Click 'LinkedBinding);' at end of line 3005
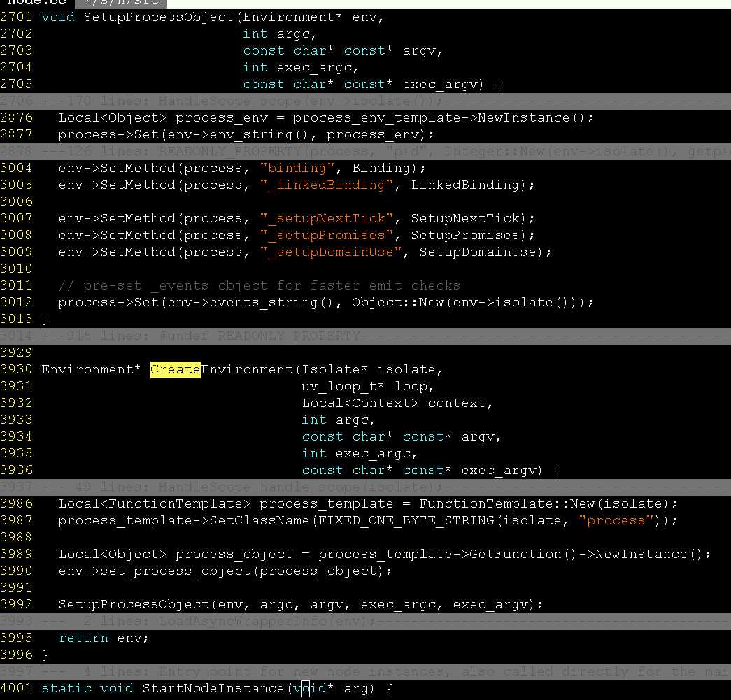This screenshot has width=731, height=700. coord(473,185)
